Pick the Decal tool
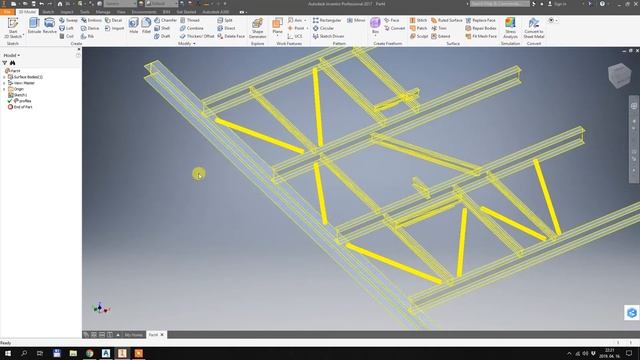Image resolution: width=640 pixels, height=360 pixels. pyautogui.click(x=113, y=20)
